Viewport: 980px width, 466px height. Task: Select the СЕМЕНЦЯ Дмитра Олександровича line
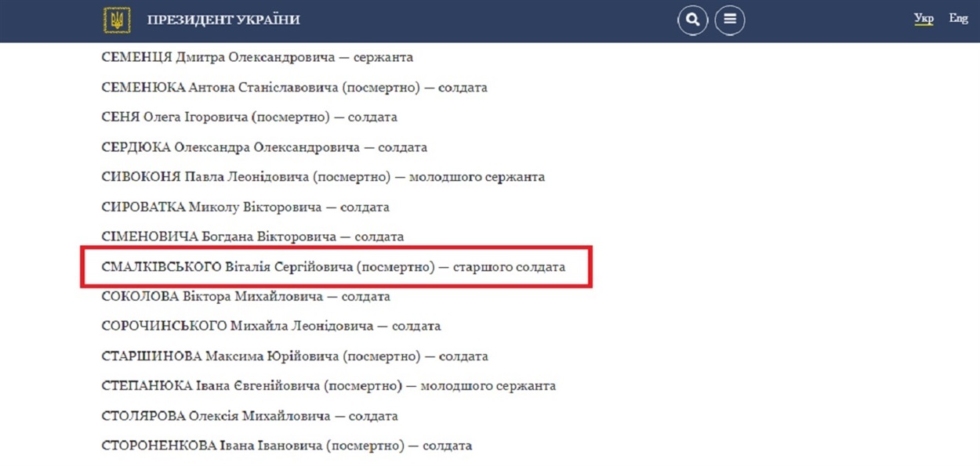click(257, 57)
